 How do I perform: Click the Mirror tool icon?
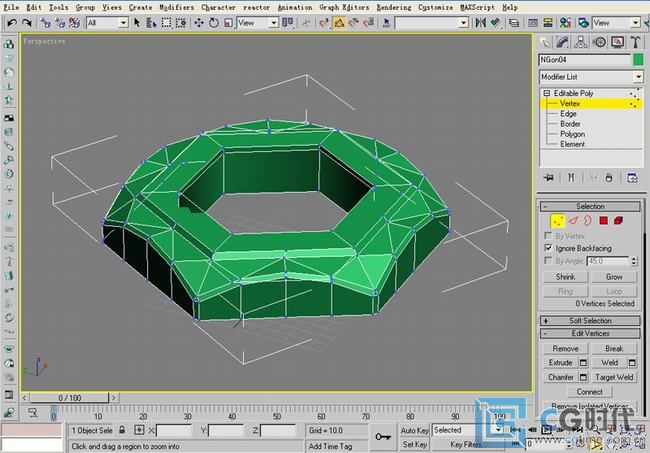(x=480, y=23)
